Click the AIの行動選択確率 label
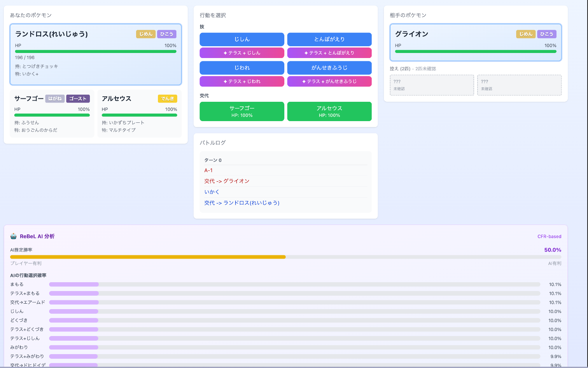 click(x=28, y=275)
